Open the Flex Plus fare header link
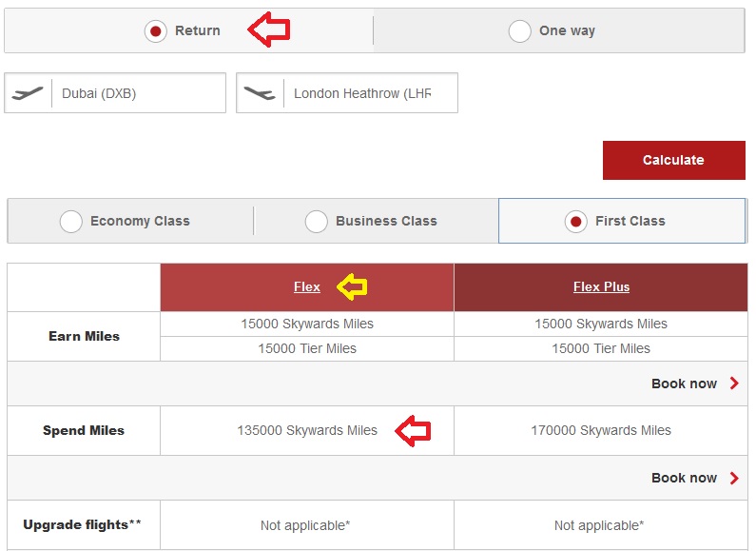Viewport: 756px width, 551px height. (601, 286)
